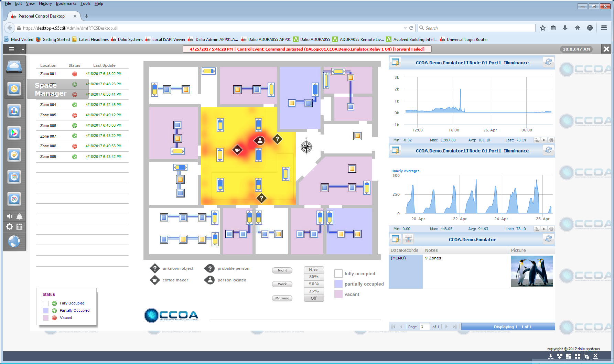
Task: Open the trend graph sidebar icon
Action: click(x=14, y=199)
